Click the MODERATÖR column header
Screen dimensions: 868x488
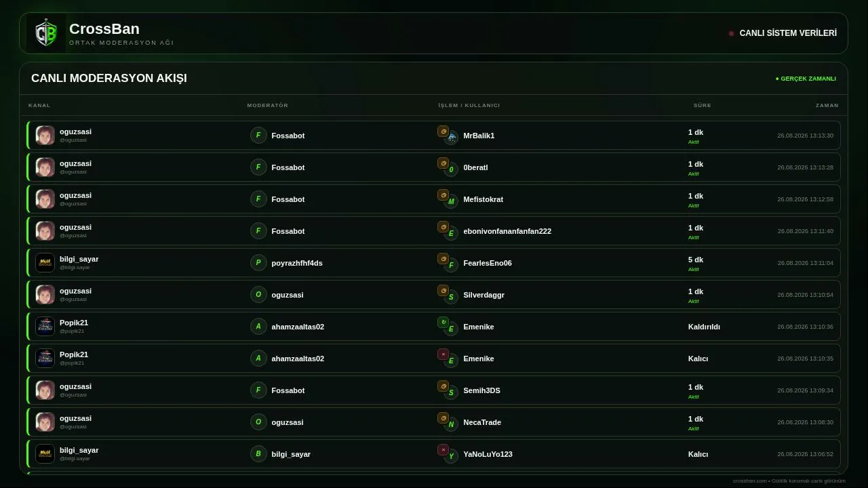point(268,106)
